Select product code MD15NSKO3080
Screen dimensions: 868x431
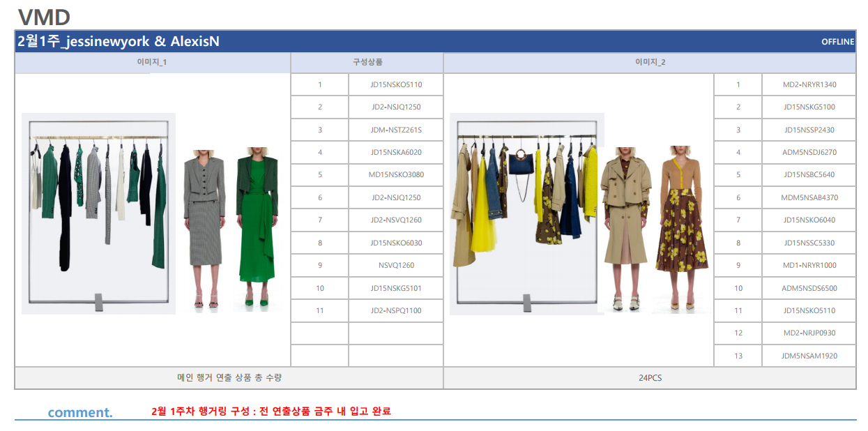[396, 175]
